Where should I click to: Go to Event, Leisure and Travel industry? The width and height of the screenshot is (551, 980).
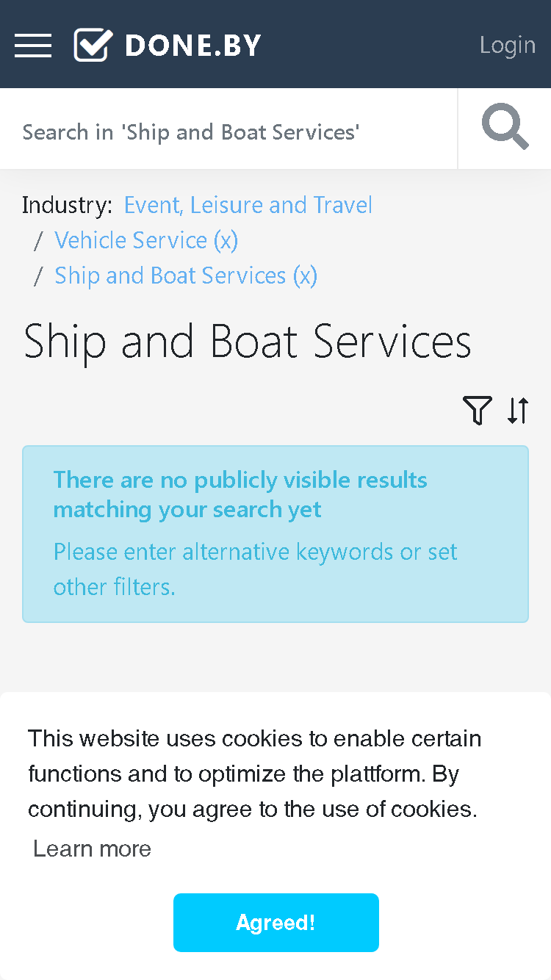click(248, 205)
